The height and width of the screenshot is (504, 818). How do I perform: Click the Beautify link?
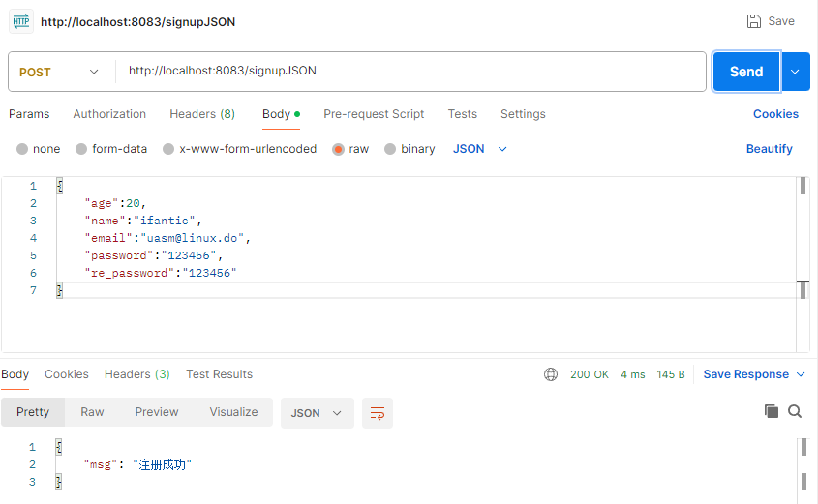pyautogui.click(x=769, y=149)
